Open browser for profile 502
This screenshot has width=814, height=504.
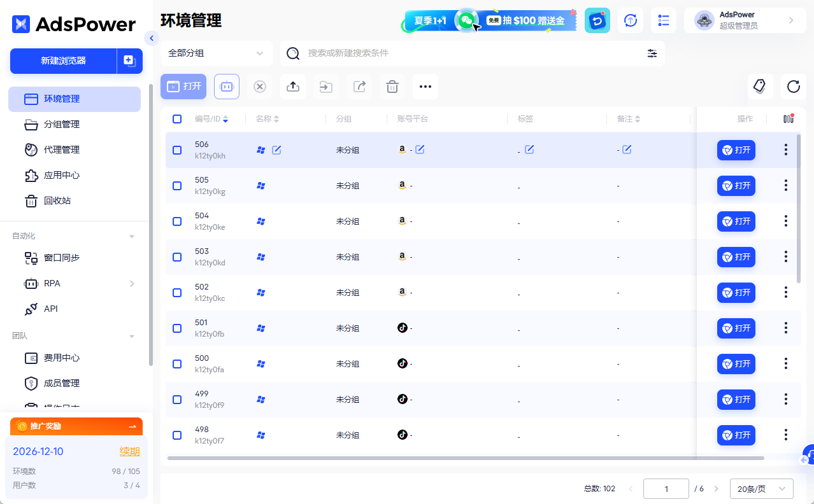(736, 293)
